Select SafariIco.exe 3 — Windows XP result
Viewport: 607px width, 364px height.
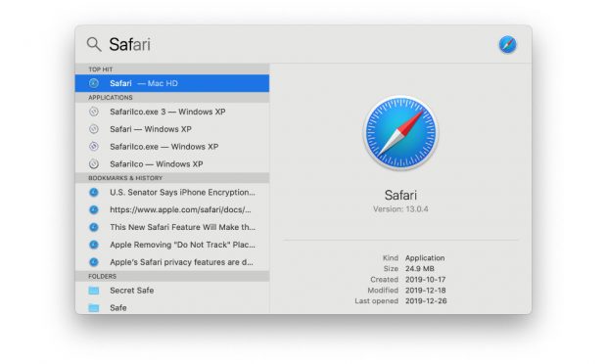tap(172, 112)
